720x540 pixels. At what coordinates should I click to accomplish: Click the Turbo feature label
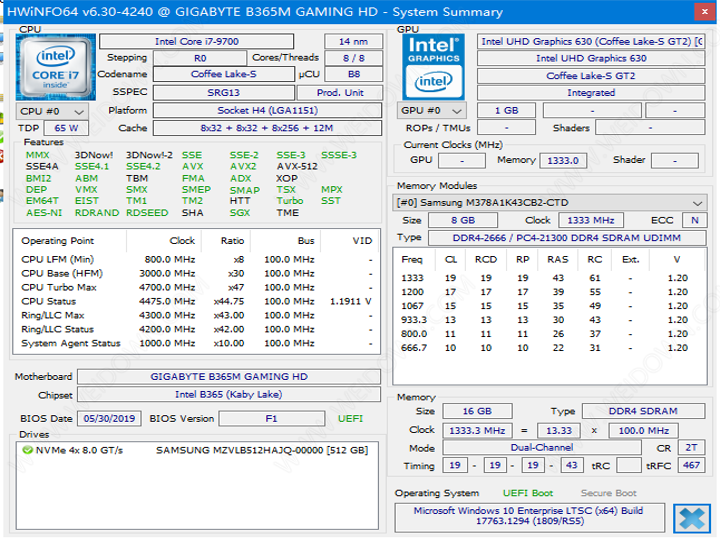click(289, 201)
